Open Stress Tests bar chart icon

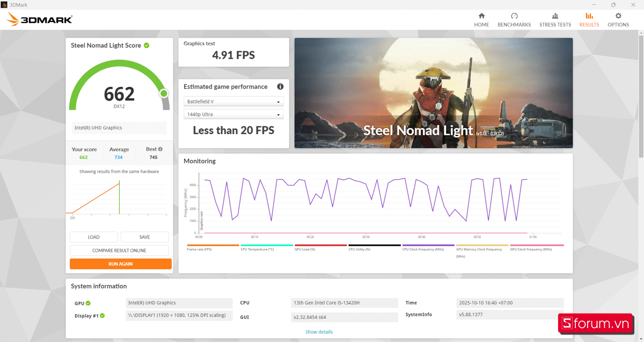555,16
